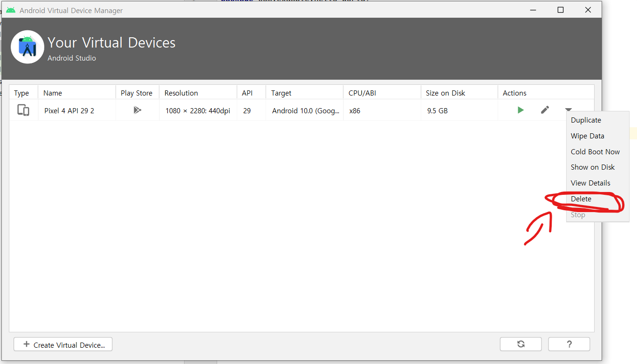This screenshot has height=364, width=637.
Task: Click the phone/tablet device type icon
Action: click(23, 110)
